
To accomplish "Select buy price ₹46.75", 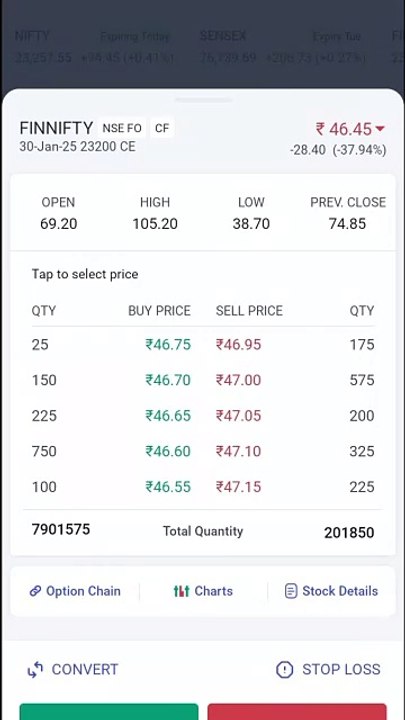I will click(168, 344).
